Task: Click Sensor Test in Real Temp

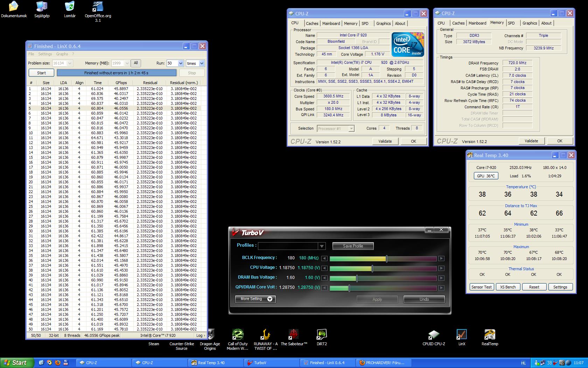Action: coord(482,287)
